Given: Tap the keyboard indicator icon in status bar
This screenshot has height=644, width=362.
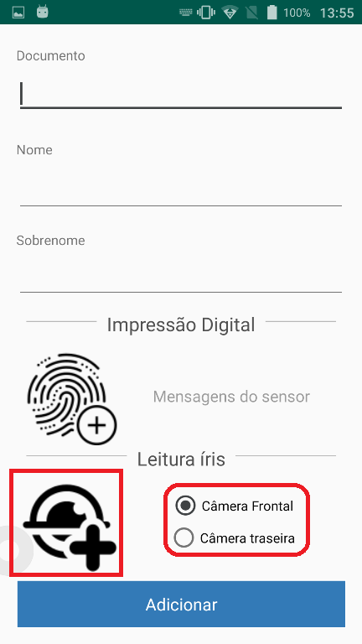Looking at the screenshot, I should [186, 13].
